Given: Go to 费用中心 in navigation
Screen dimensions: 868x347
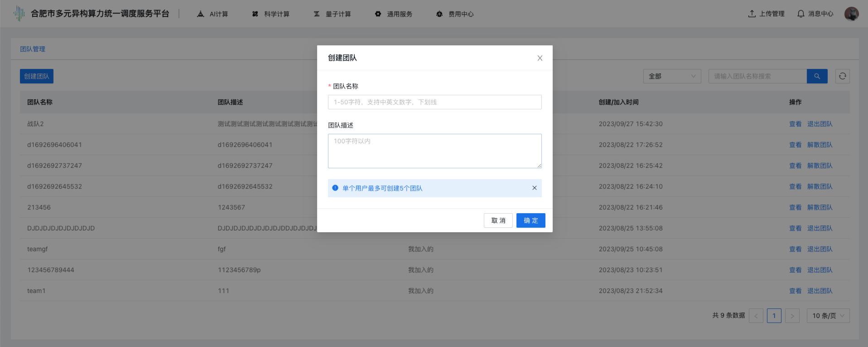Looking at the screenshot, I should [x=455, y=14].
